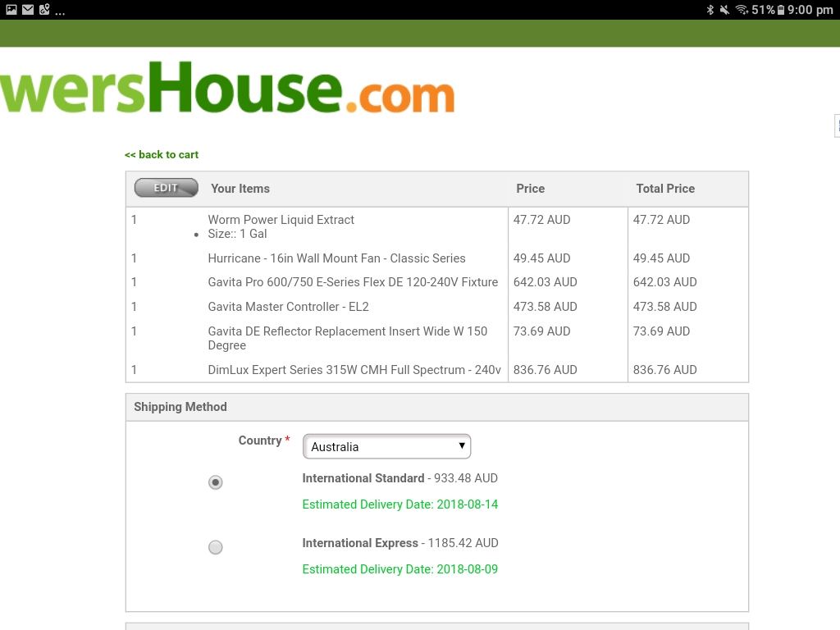Click the back to cart link

point(162,155)
